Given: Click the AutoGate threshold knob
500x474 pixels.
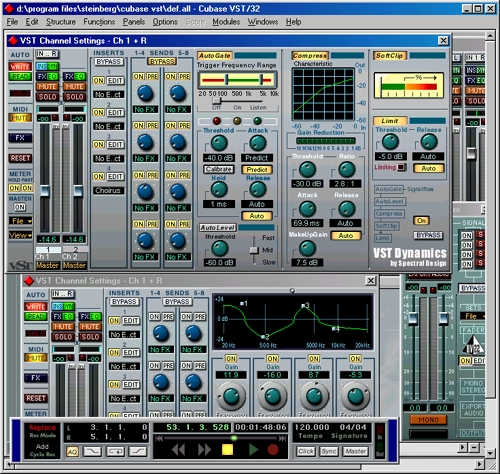Looking at the screenshot, I should 219,144.
